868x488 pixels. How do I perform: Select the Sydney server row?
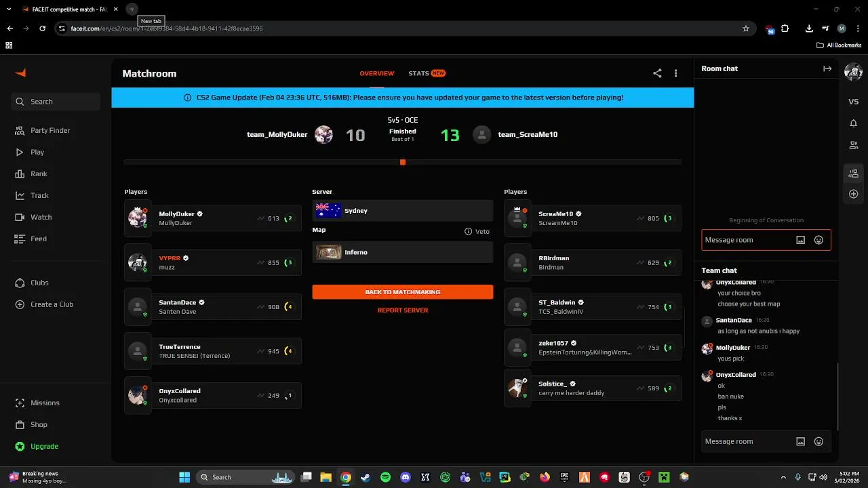point(403,211)
